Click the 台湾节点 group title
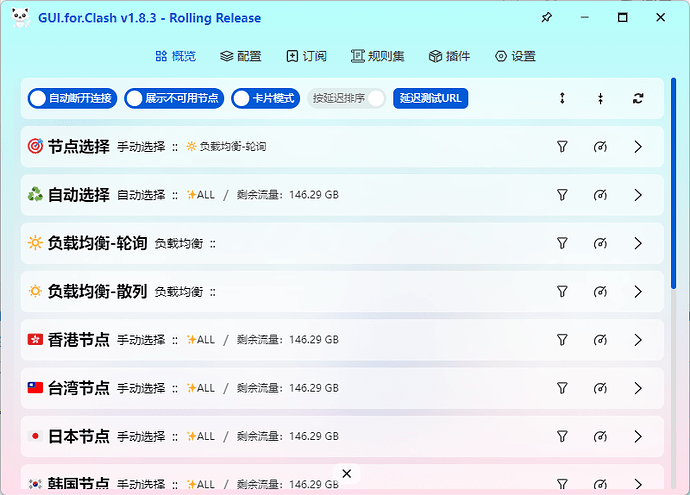690x495 pixels. (78, 388)
